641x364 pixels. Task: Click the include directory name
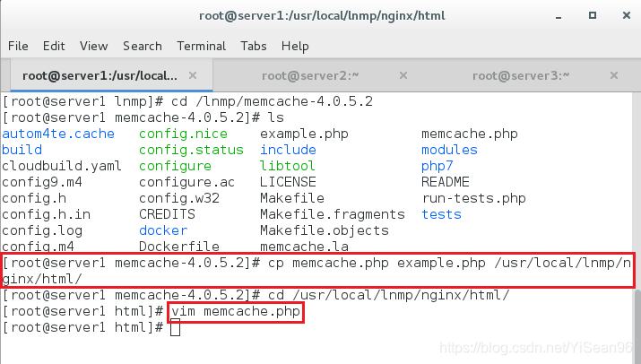[x=288, y=150]
